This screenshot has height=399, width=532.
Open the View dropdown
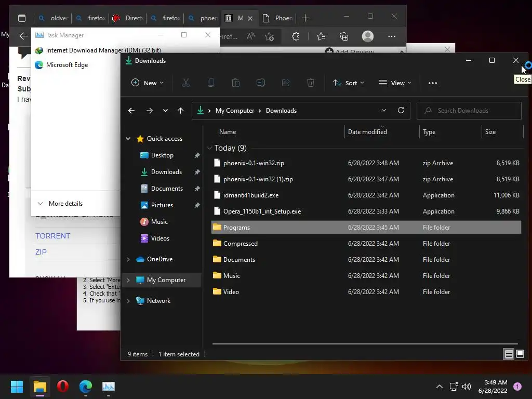point(395,83)
